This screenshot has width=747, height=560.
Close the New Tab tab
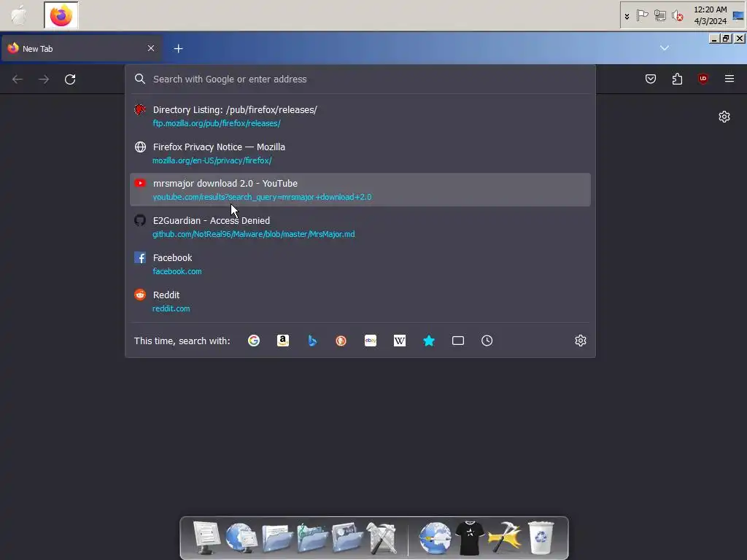[151, 48]
